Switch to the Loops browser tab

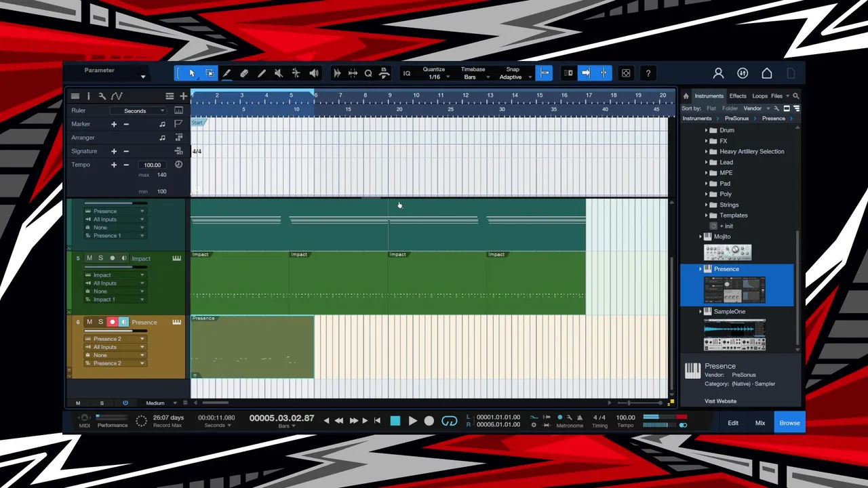click(x=760, y=96)
